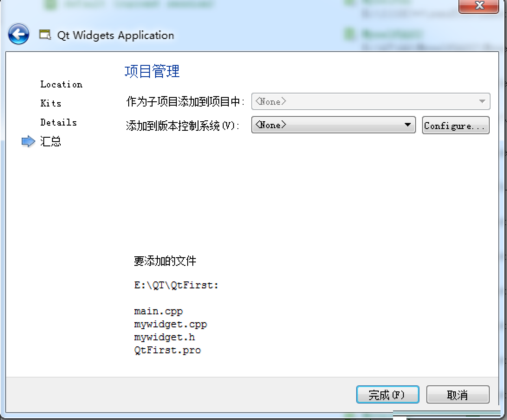Click the blue arrow beside 汇总 step
The image size is (507, 420).
28,141
